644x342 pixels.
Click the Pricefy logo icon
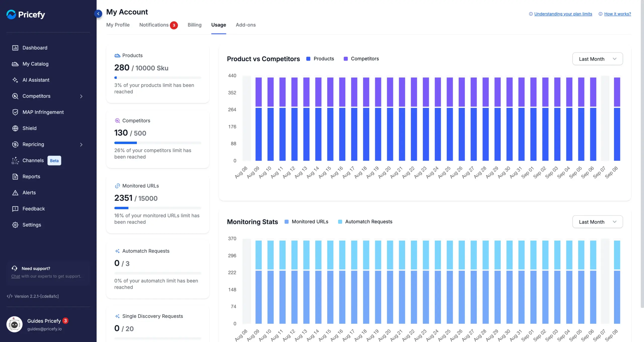pyautogui.click(x=11, y=15)
